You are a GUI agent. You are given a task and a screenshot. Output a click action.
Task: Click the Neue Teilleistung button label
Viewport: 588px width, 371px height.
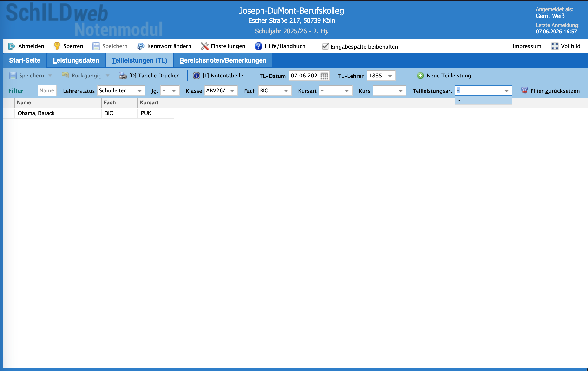pyautogui.click(x=449, y=76)
